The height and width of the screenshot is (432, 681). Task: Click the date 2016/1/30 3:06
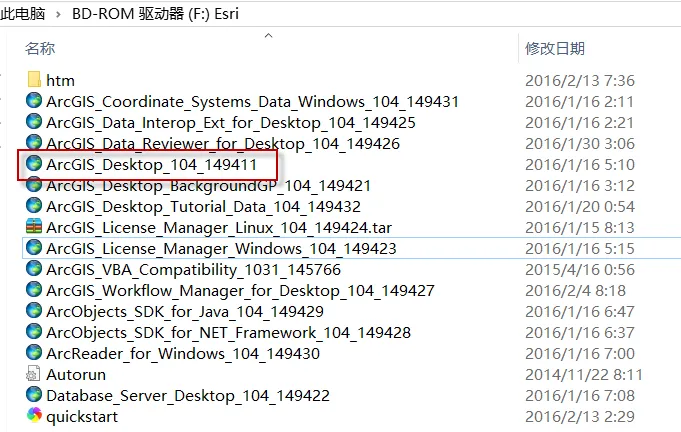[580, 144]
